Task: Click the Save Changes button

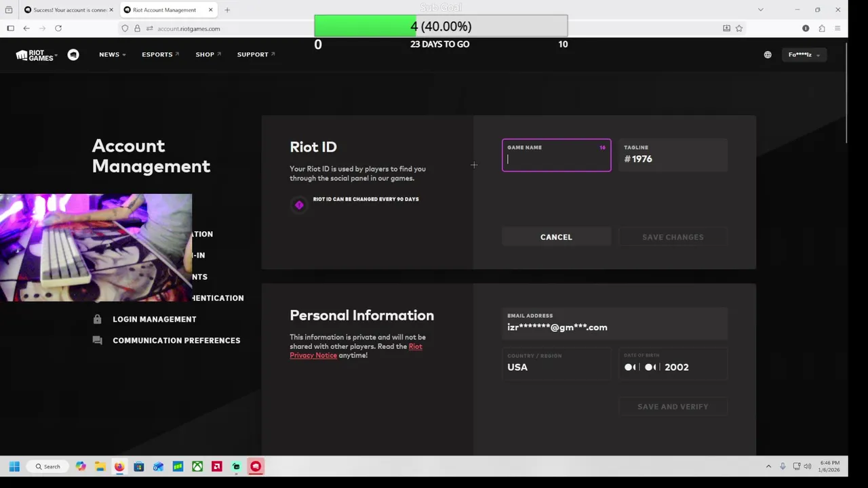Action: point(673,237)
